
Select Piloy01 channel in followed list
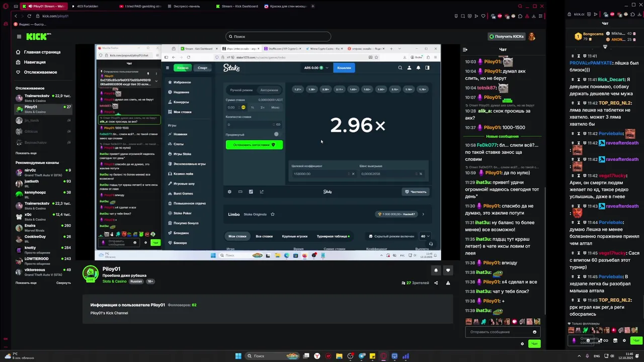(x=43, y=108)
